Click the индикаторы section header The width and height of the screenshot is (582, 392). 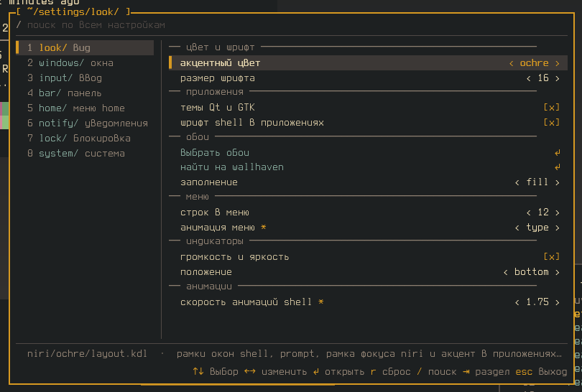[x=215, y=241]
